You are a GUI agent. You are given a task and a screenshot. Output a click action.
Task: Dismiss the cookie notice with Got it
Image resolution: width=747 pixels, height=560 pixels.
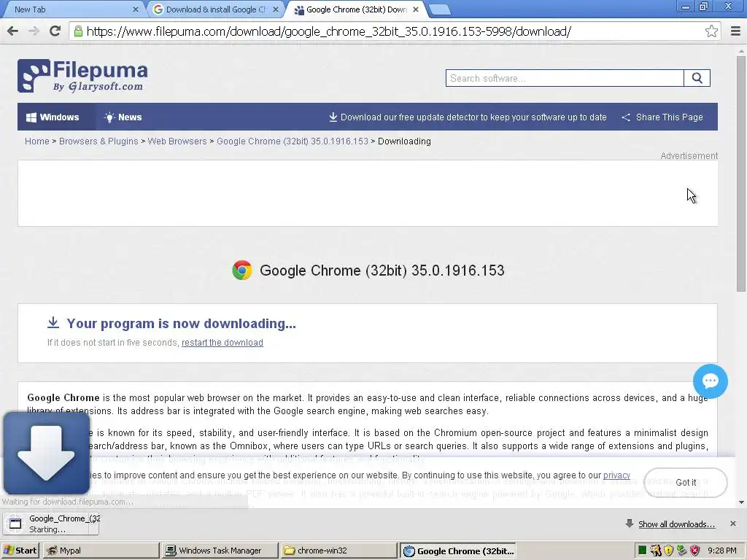pos(686,483)
